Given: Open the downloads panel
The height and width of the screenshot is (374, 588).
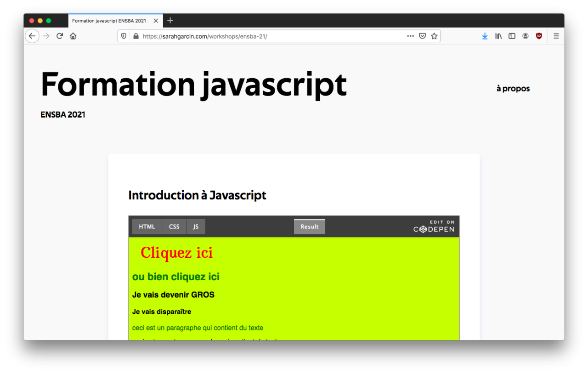Looking at the screenshot, I should pyautogui.click(x=485, y=36).
